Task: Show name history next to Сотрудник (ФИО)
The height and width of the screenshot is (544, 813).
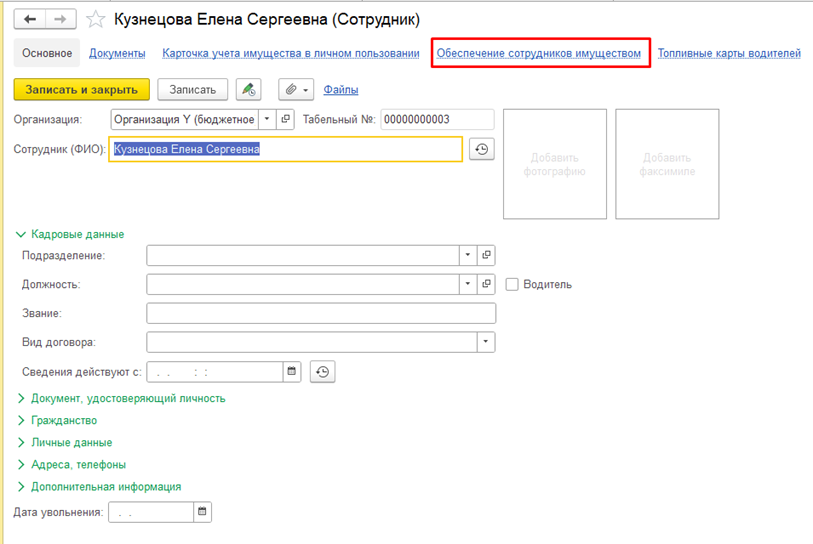Action: (482, 149)
